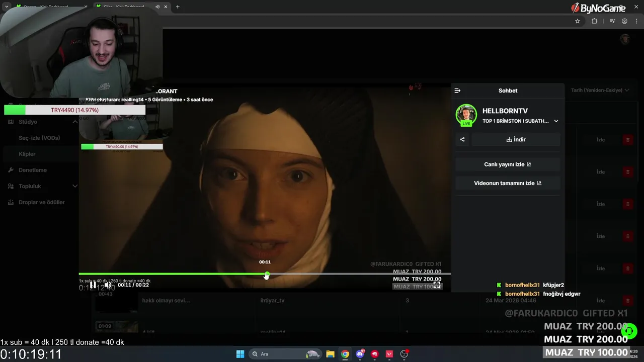Open the Chrome three-dot menu
The height and width of the screenshot is (362, 644).
coord(636,21)
